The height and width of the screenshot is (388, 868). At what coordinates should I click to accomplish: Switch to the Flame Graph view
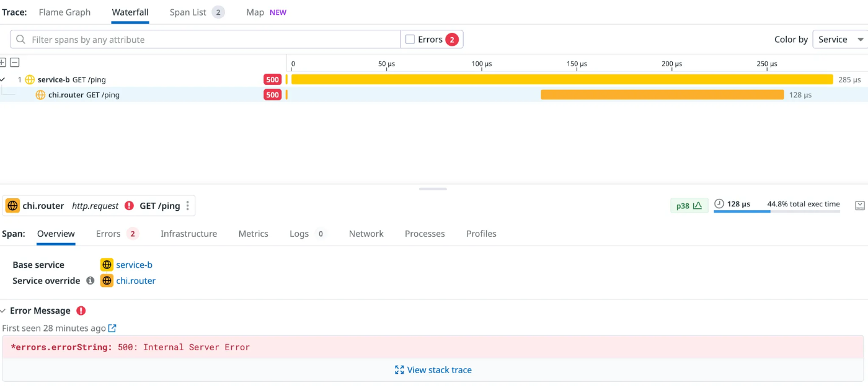point(64,12)
